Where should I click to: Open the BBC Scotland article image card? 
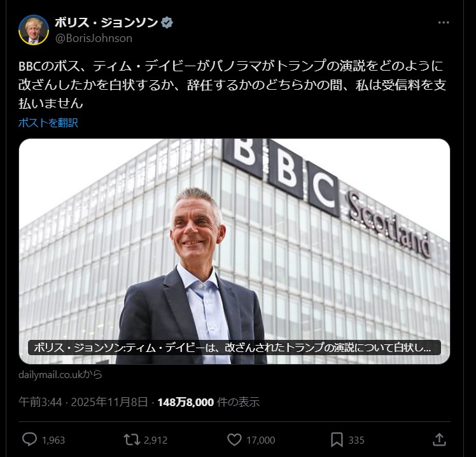(234, 251)
